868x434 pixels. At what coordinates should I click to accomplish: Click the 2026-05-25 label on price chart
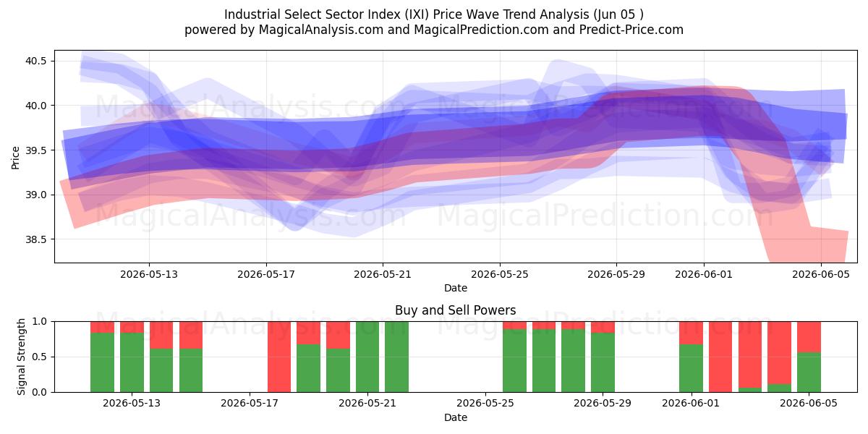500,274
